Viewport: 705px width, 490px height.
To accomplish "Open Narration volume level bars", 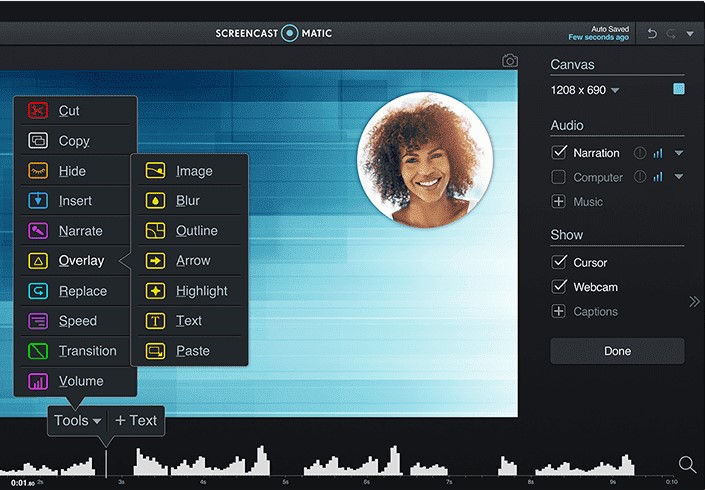I will click(658, 153).
